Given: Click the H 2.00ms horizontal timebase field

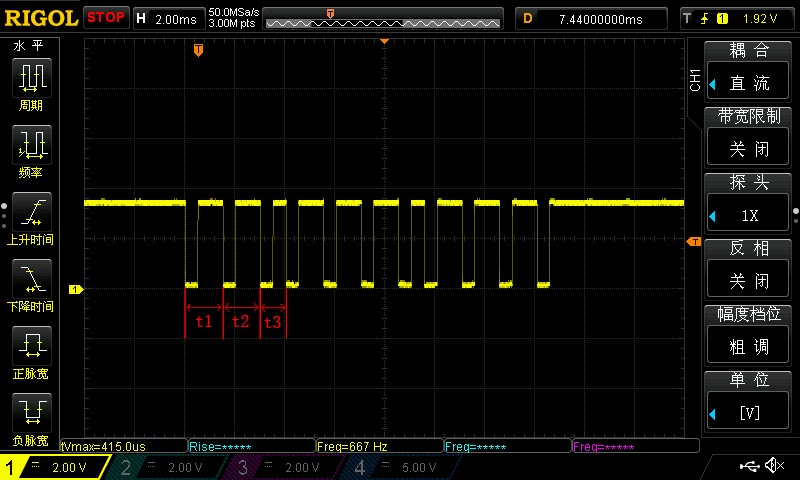Looking at the screenshot, I should pos(169,19).
